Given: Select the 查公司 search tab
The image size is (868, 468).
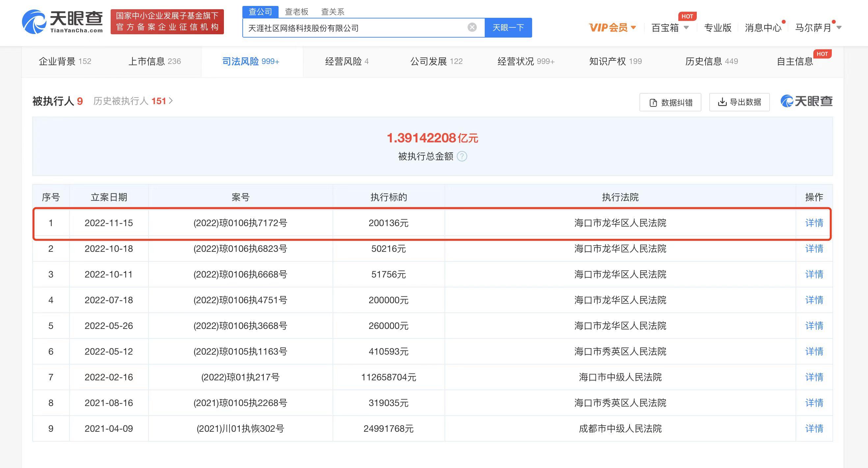Looking at the screenshot, I should [260, 12].
